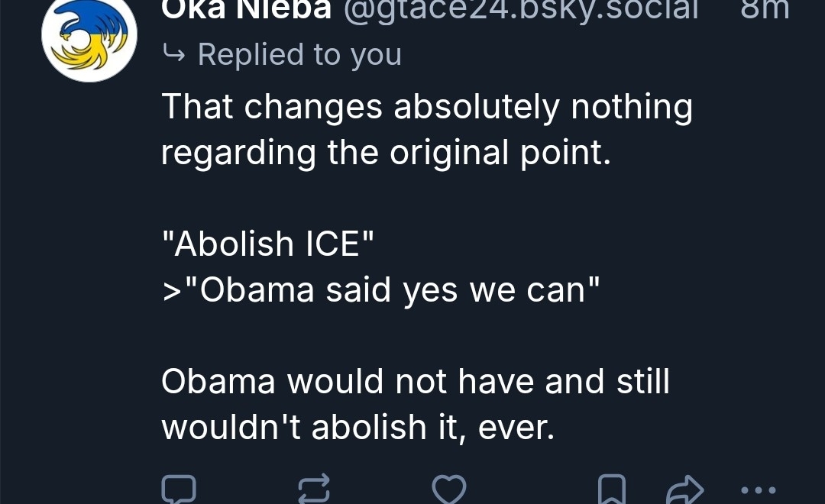The height and width of the screenshot is (504, 825).
Task: Click the ">" quote marker before Obama
Action: [170, 292]
